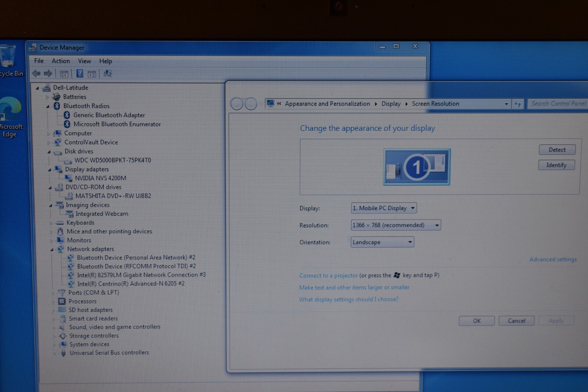The height and width of the screenshot is (392, 588).
Task: Collapse the Network adapters tree node
Action: [52, 250]
